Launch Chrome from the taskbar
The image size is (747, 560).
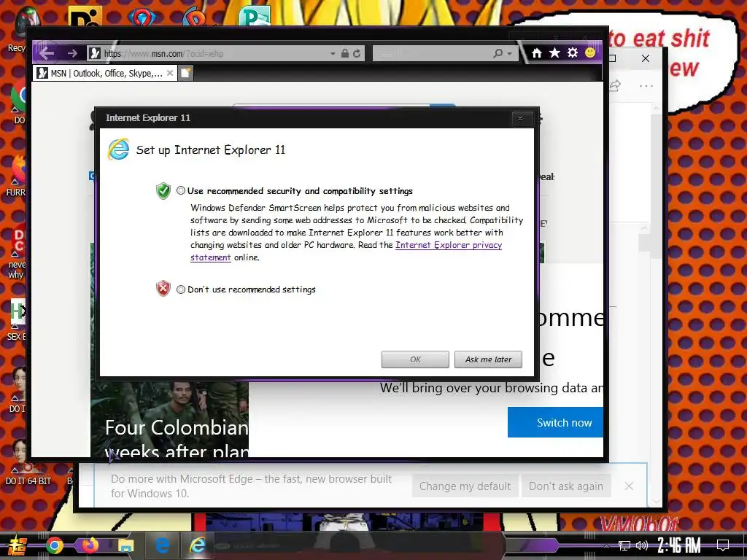(x=54, y=545)
